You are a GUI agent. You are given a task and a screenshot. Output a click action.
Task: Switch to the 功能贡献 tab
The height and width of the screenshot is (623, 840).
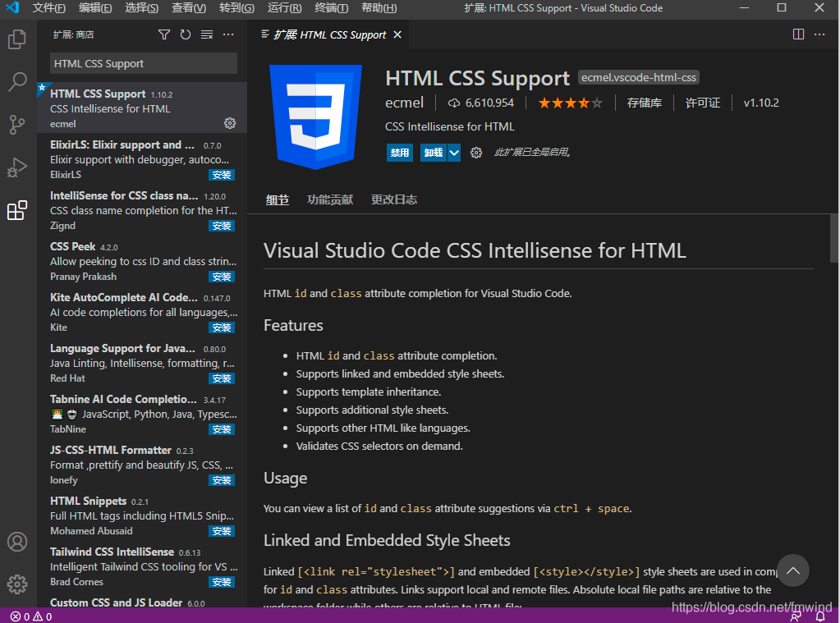point(330,199)
